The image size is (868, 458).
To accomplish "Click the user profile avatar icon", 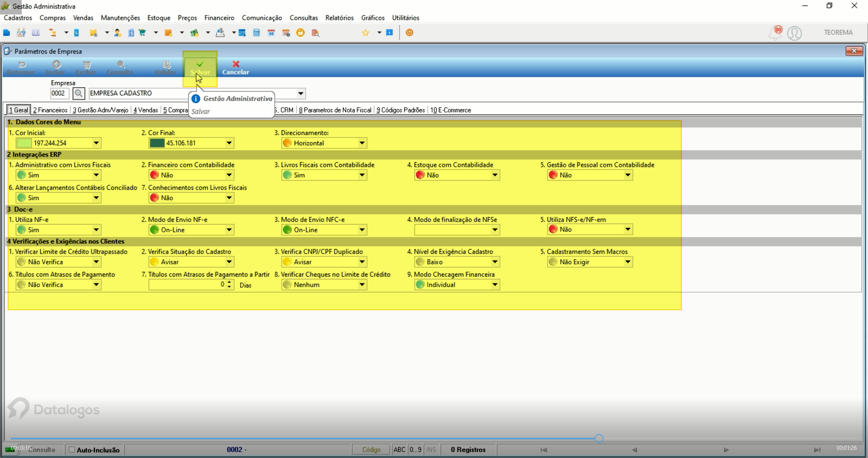I will [x=794, y=33].
